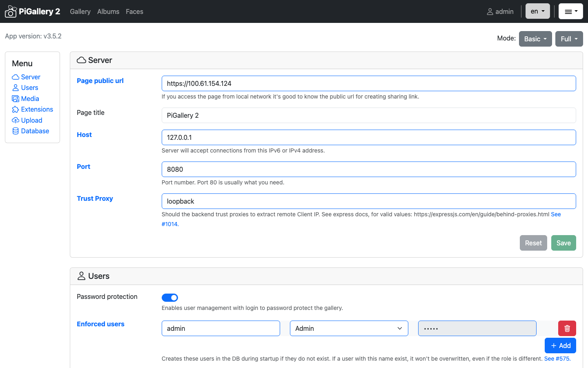Image resolution: width=588 pixels, height=368 pixels.
Task: Click the Trust Proxy label
Action: click(x=95, y=198)
